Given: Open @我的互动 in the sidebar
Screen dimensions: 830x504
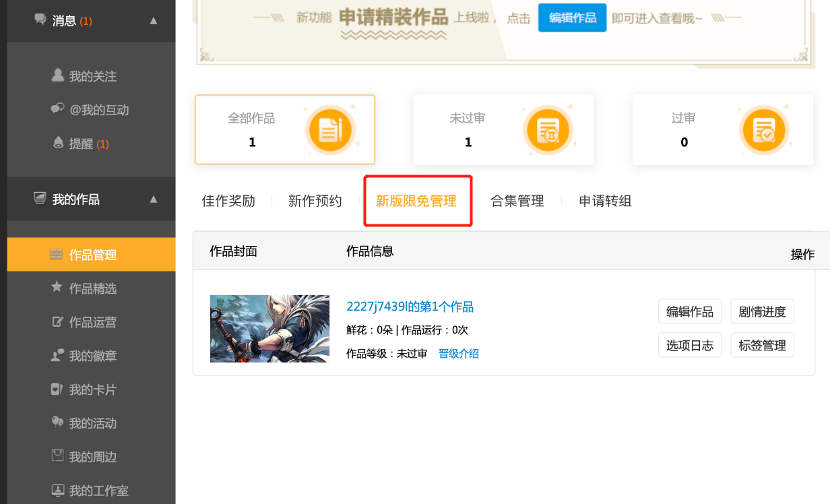Looking at the screenshot, I should click(98, 110).
